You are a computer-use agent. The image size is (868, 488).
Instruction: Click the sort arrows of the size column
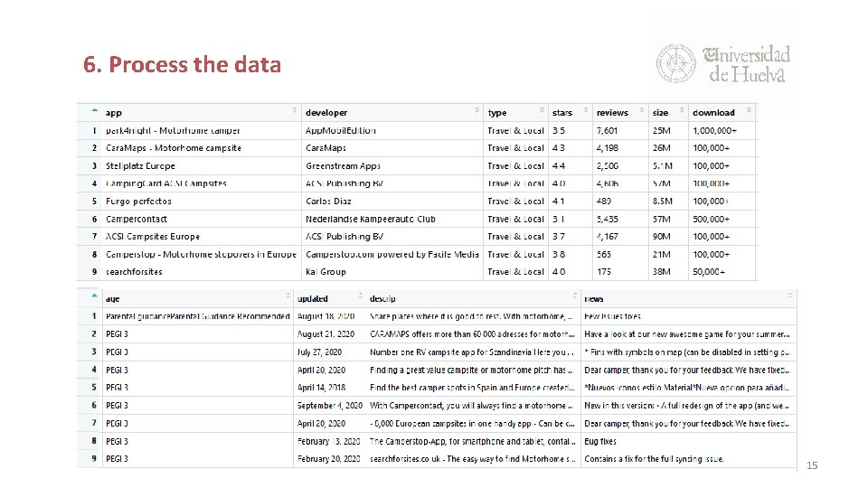tap(682, 110)
